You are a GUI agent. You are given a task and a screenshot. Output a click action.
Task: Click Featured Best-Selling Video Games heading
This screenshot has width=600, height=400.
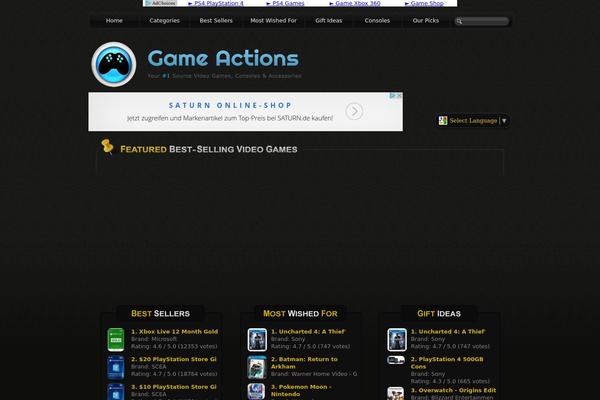[209, 149]
